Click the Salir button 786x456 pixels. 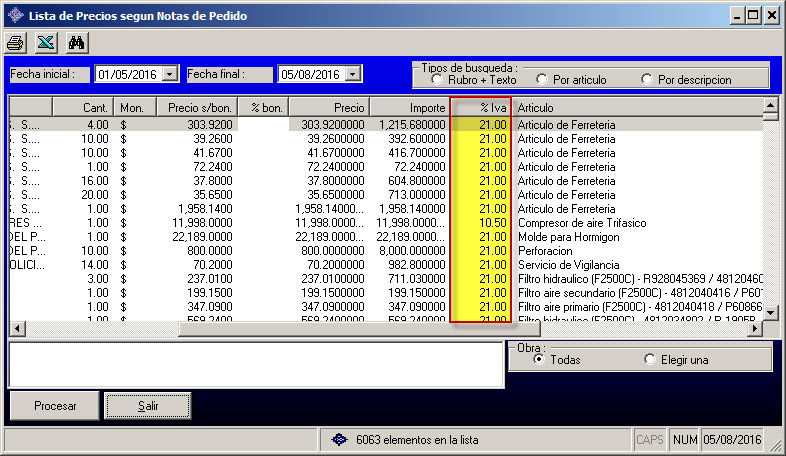click(148, 406)
